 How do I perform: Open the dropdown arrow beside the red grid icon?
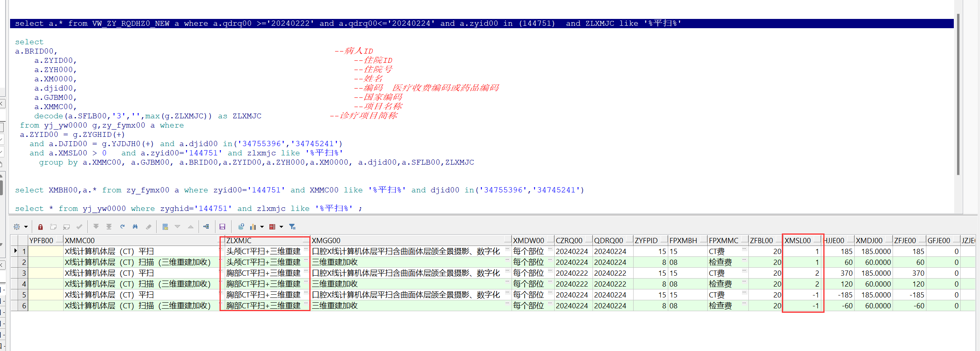click(281, 227)
